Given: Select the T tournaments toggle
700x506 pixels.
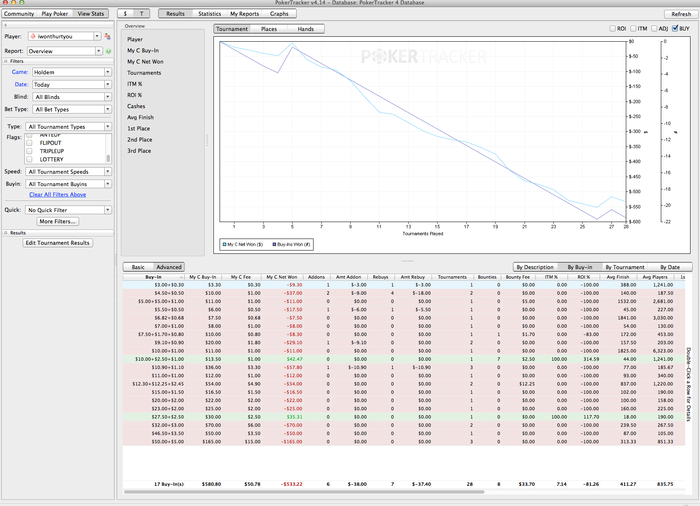Looking at the screenshot, I should coord(142,14).
